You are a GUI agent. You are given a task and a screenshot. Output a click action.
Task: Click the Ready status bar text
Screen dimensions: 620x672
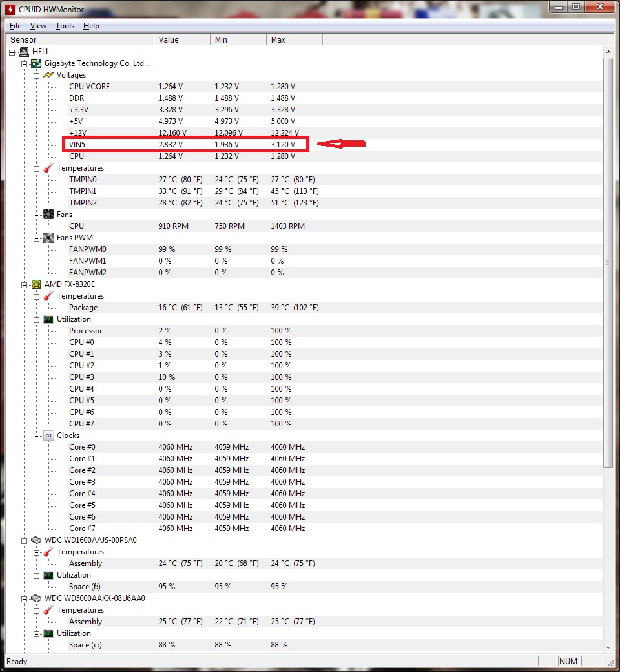17,662
